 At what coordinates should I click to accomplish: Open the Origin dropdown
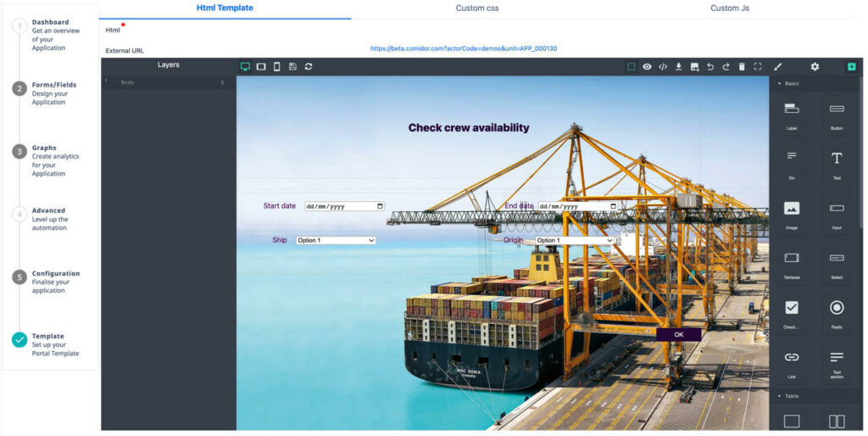574,240
